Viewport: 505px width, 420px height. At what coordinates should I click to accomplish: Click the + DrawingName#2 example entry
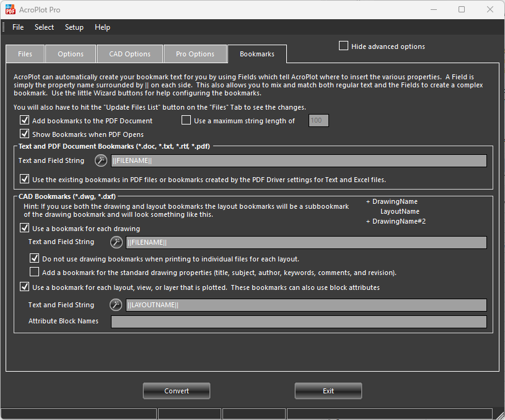coord(396,222)
